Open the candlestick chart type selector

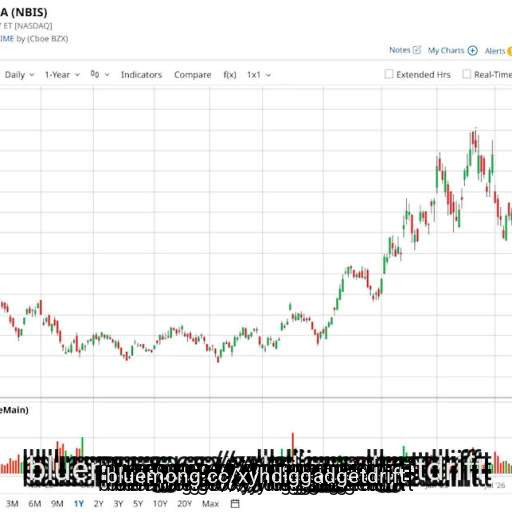tap(100, 74)
